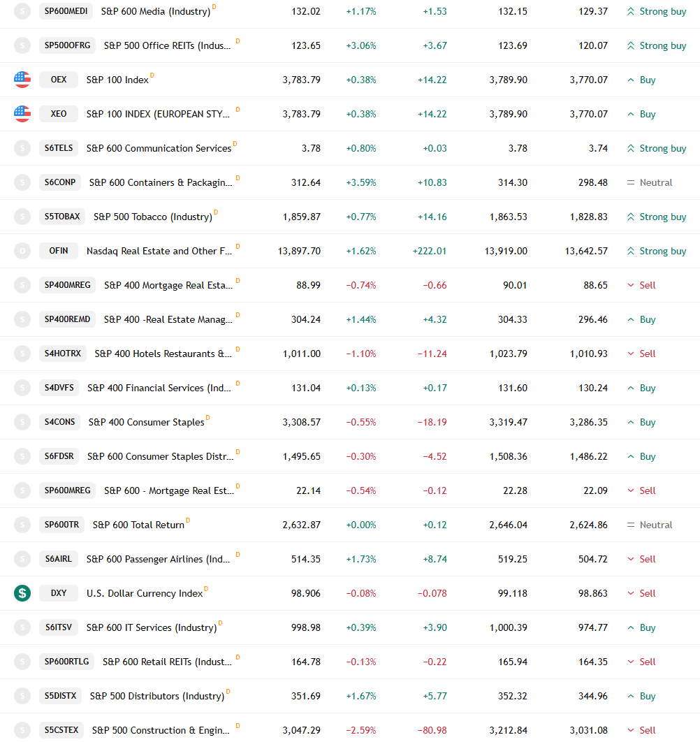Open U.S. Dollar Currency Index link
Screen dimensions: 700x742
pyautogui.click(x=145, y=593)
